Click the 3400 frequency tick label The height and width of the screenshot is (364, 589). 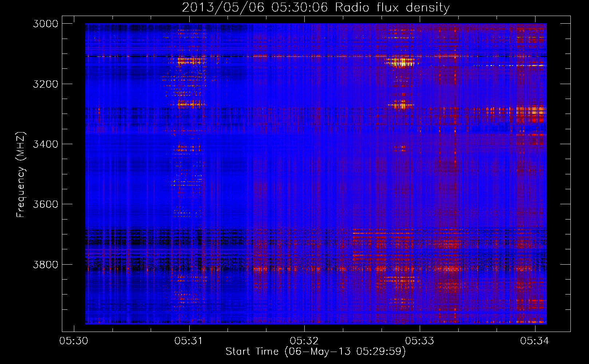tap(45, 144)
